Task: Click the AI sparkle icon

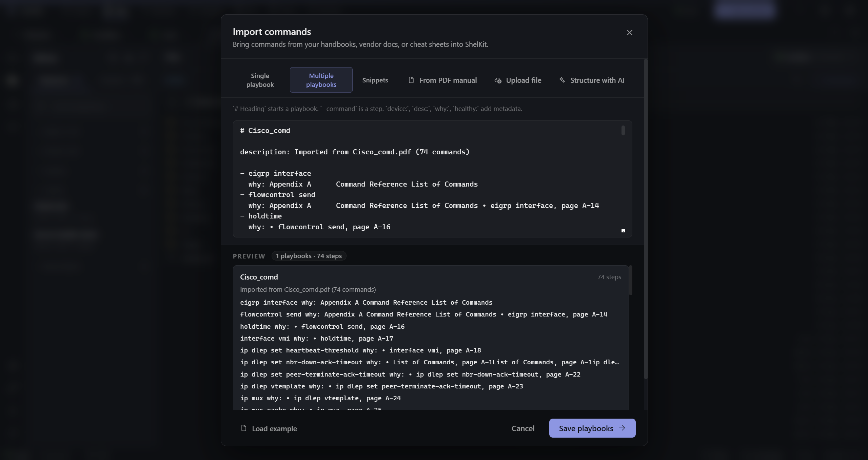Action: coord(562,80)
